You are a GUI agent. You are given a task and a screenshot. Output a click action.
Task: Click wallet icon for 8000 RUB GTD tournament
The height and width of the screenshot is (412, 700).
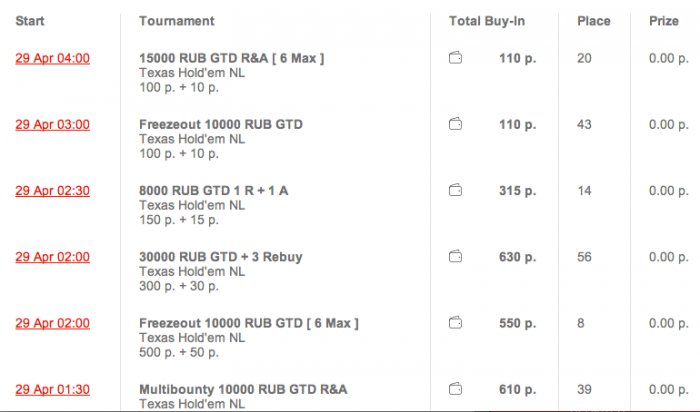(456, 190)
